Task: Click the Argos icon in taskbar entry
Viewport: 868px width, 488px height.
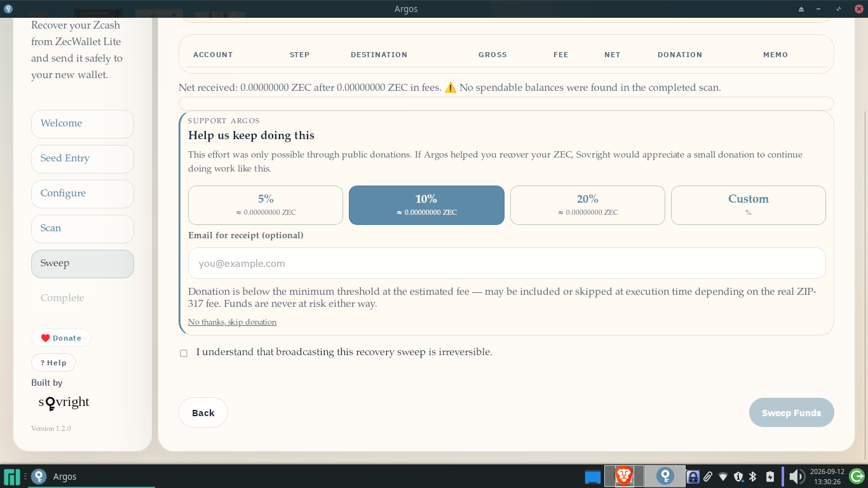Action: pyautogui.click(x=39, y=477)
